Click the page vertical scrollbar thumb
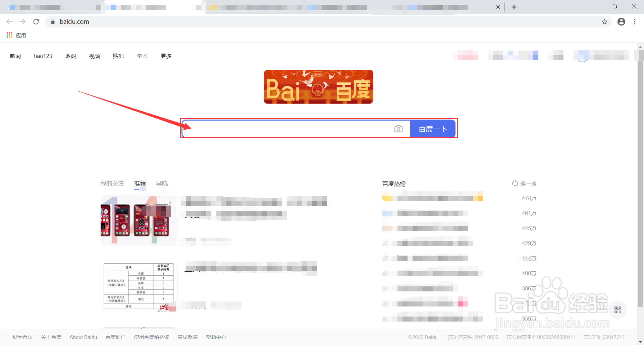 point(641,179)
